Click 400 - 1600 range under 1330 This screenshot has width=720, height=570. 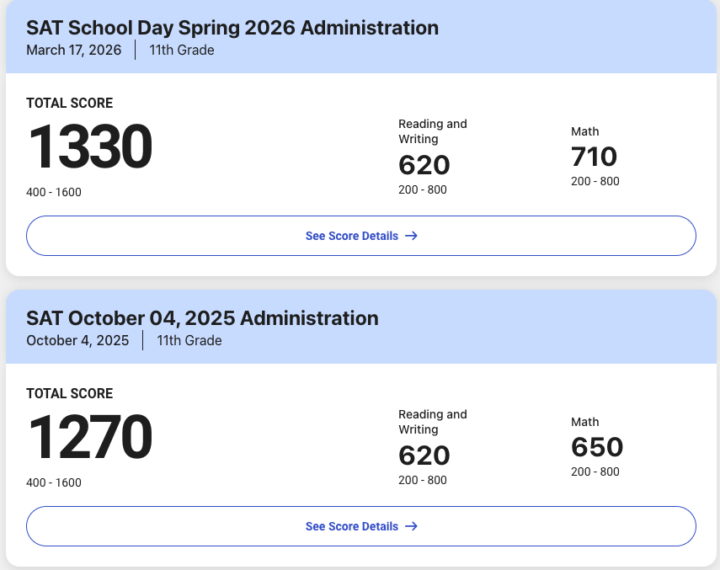pyautogui.click(x=54, y=192)
